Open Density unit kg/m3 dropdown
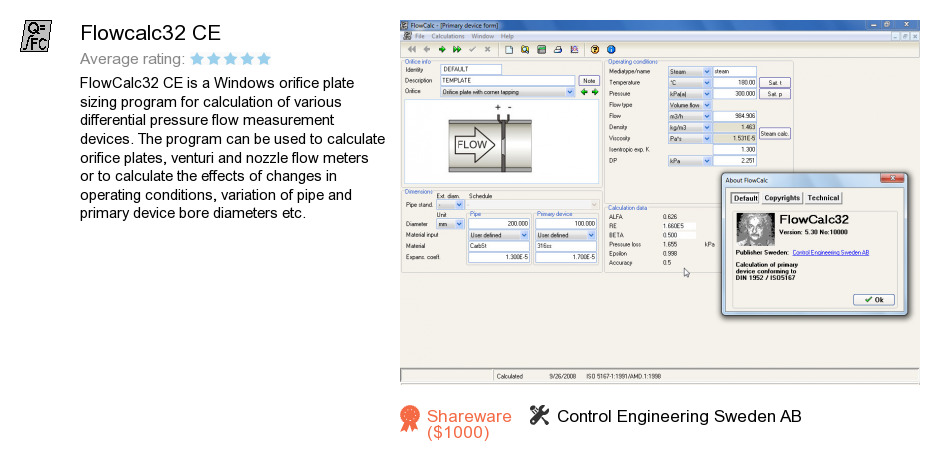940x468 pixels. (707, 128)
